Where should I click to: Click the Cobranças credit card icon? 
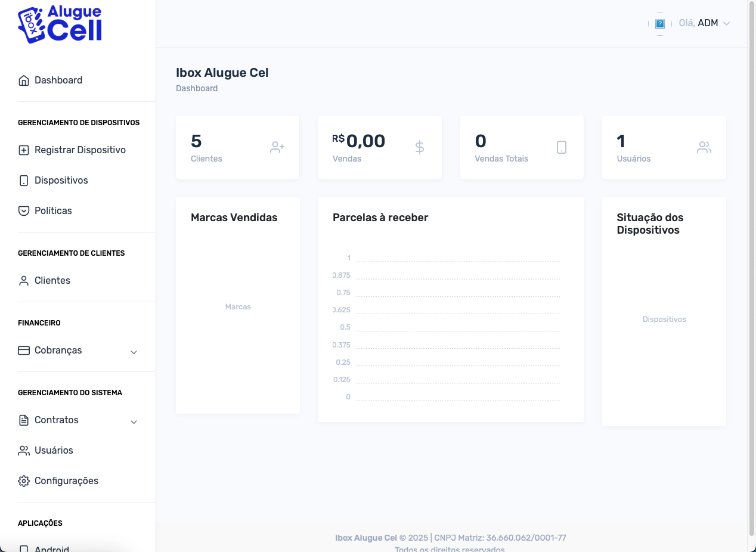point(24,351)
